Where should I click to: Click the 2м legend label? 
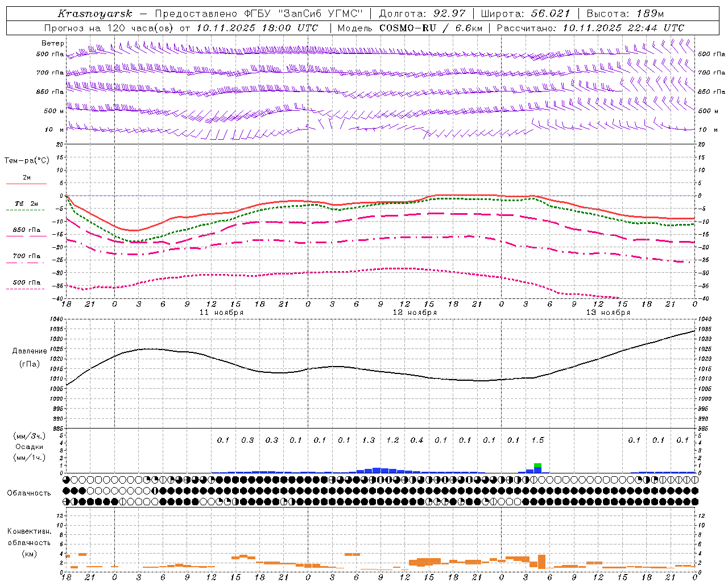[x=26, y=177]
